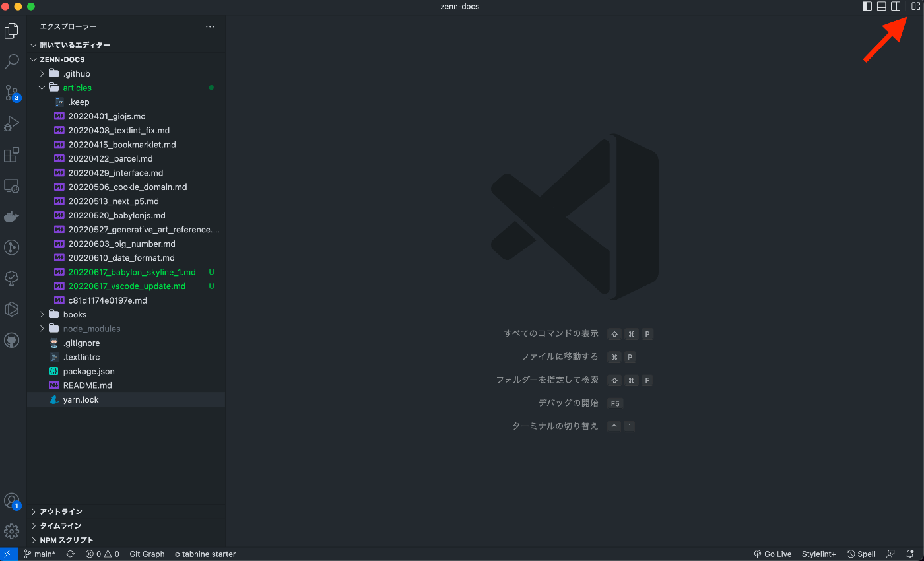924x561 pixels.
Task: Toggle the secondary side bar
Action: 896,7
